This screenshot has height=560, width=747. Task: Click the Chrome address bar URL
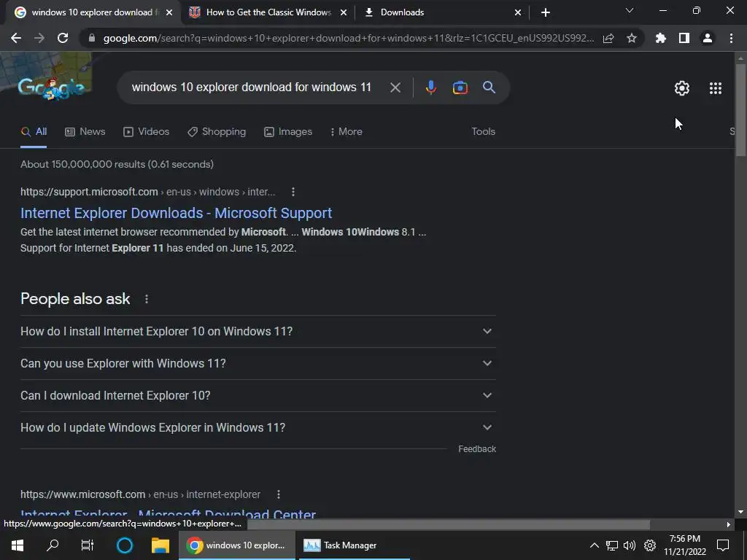pyautogui.click(x=348, y=38)
